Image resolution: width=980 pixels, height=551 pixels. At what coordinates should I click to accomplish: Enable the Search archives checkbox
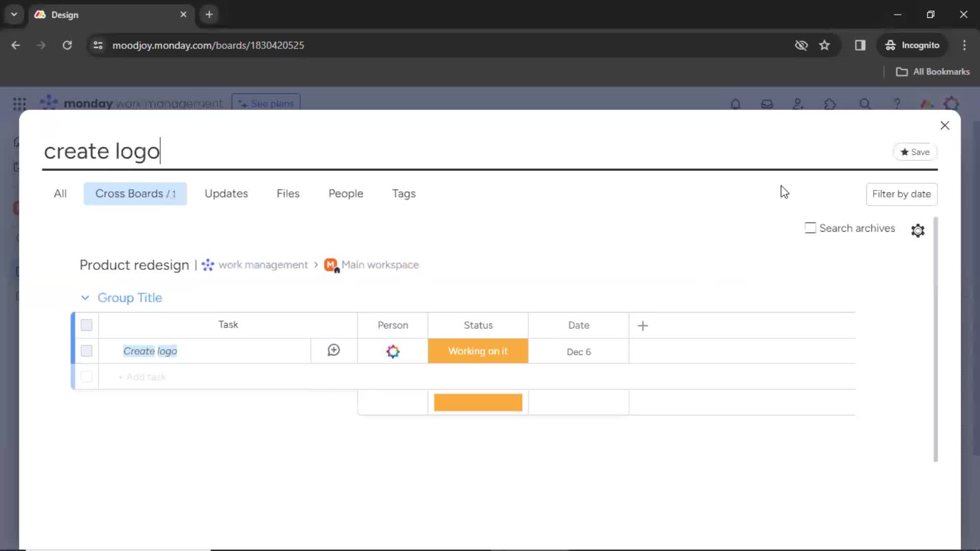[810, 228]
